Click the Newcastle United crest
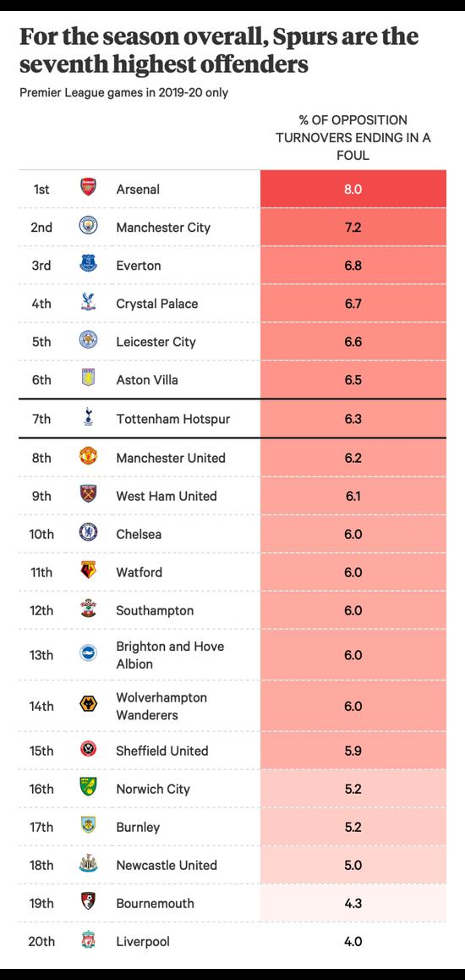Viewport: 465px width, 980px height. click(89, 864)
